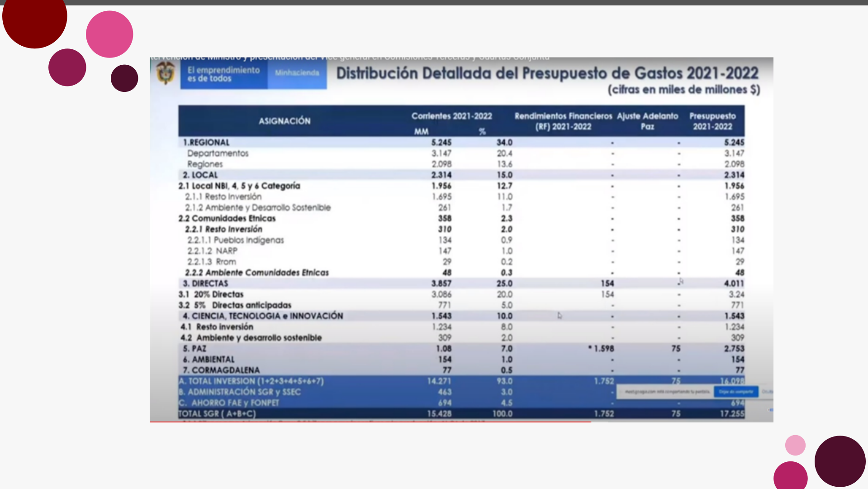The height and width of the screenshot is (489, 868).
Task: Click the 'El emprendimiento es de todos' logo
Action: coord(224,74)
